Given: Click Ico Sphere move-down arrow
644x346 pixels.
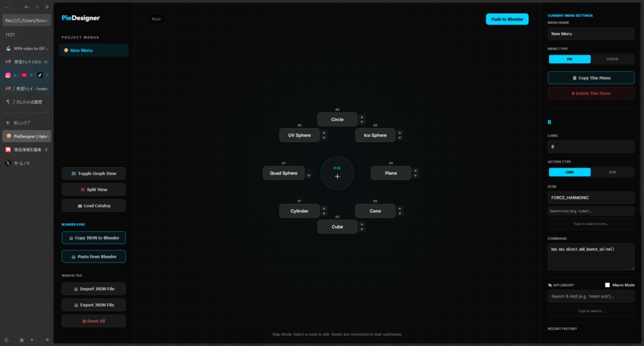Looking at the screenshot, I should tap(399, 138).
